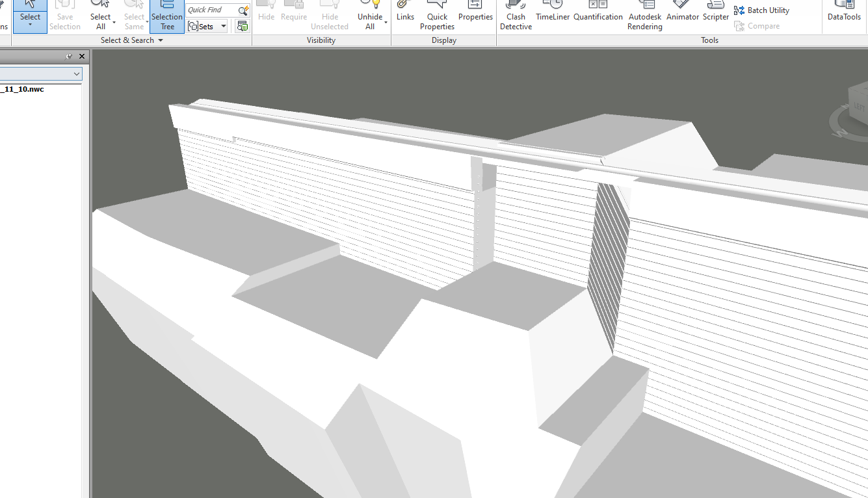Screen dimensions: 868x498
Task: Expand the Unhide All dropdown arrow
Action: (386, 23)
